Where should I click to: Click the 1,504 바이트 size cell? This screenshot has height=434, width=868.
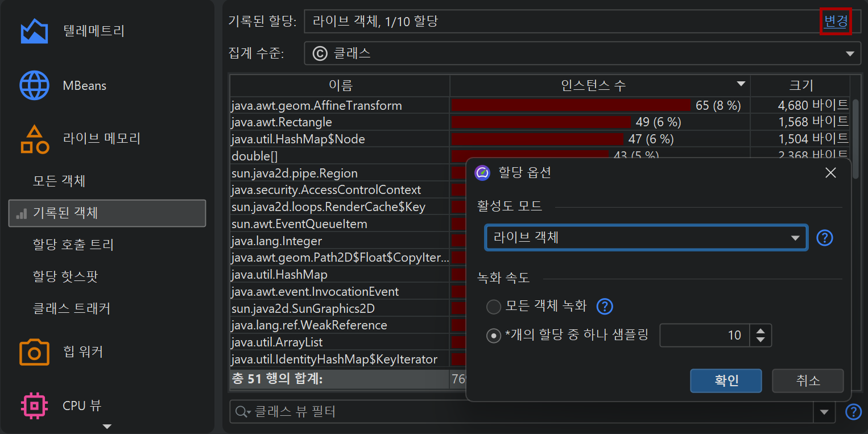800,139
